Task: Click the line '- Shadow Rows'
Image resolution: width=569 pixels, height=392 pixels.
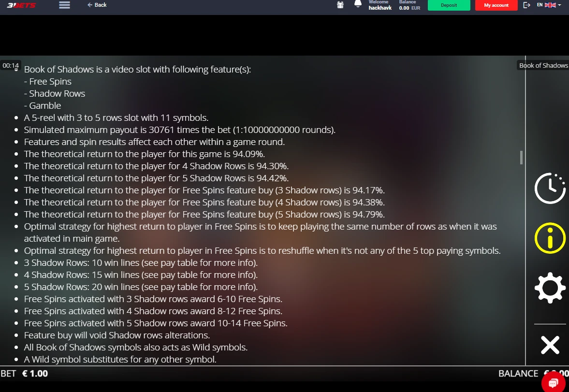Action: 55,93
